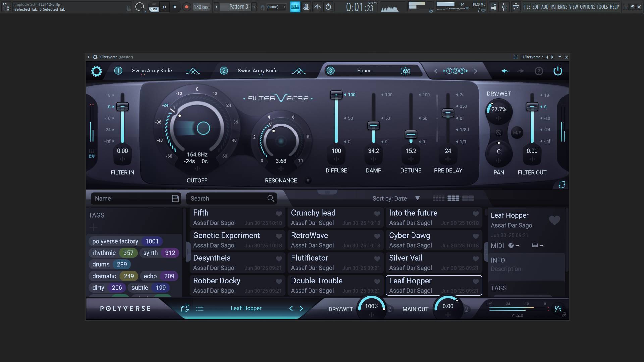This screenshot has height=362, width=644.
Task: Stop playback in FL Studio
Action: (175, 7)
